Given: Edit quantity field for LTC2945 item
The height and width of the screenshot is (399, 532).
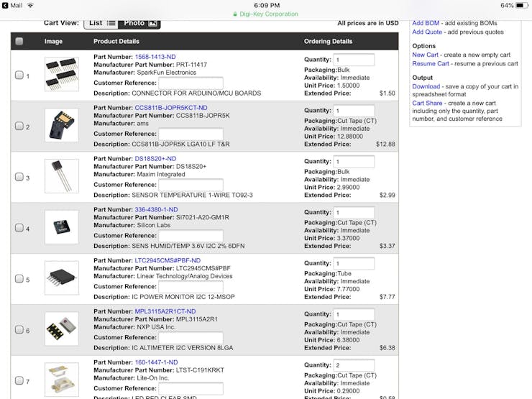Looking at the screenshot, I should pos(354,263).
